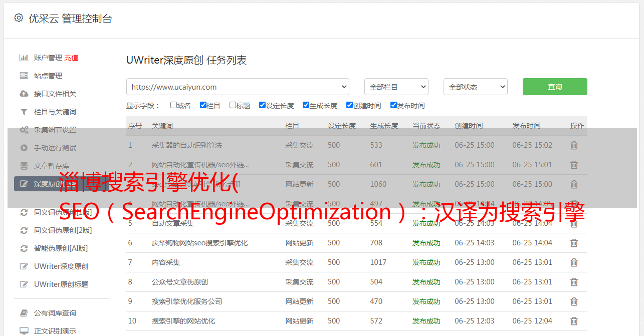Viewport: 644px width, 336px height.
Task: Open 账户管理 bar chart icon
Action: tap(24, 58)
